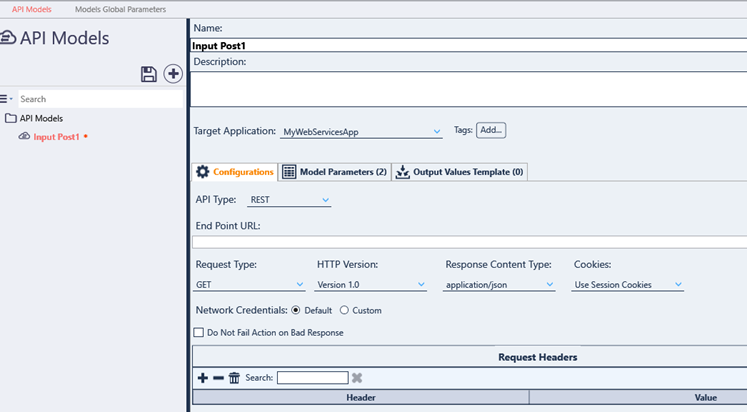Click the API Models cloud header icon

8,38
